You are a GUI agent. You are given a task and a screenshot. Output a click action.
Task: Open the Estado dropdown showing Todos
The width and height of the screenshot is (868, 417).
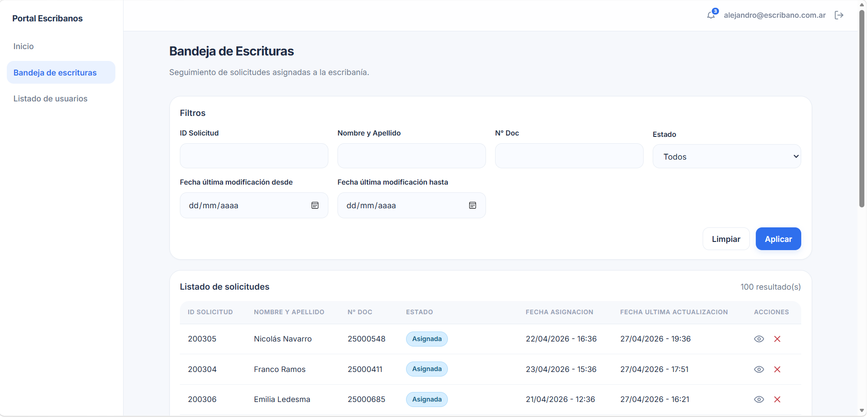tap(726, 156)
